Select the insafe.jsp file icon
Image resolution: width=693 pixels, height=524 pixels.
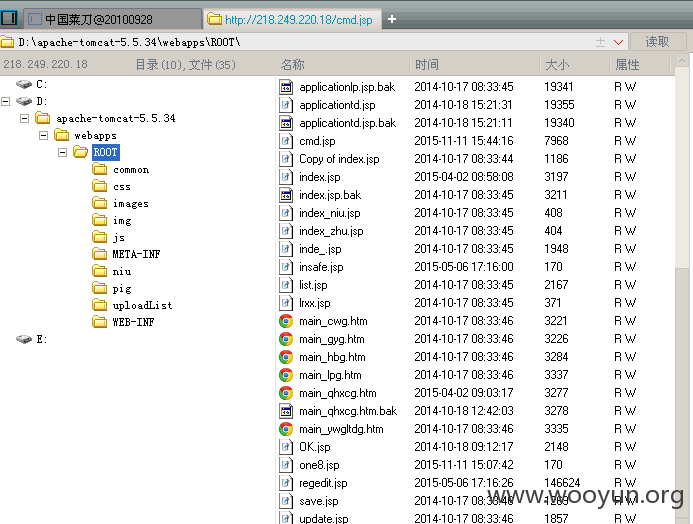(286, 267)
